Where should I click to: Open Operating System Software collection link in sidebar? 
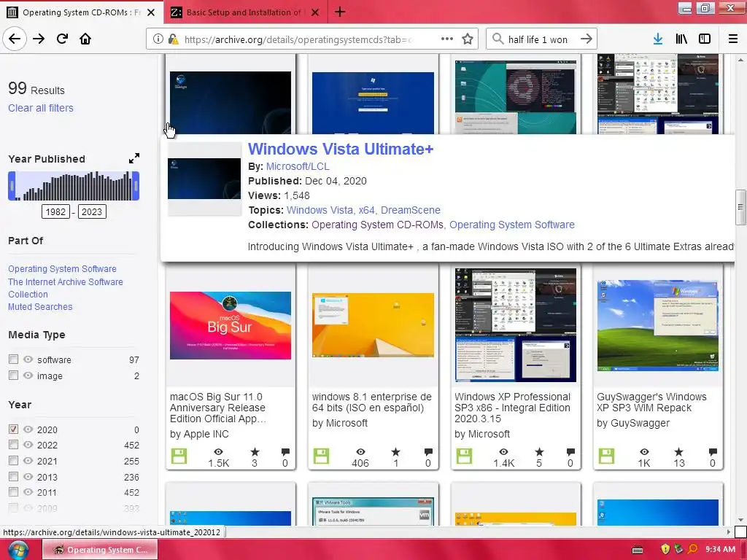62,268
